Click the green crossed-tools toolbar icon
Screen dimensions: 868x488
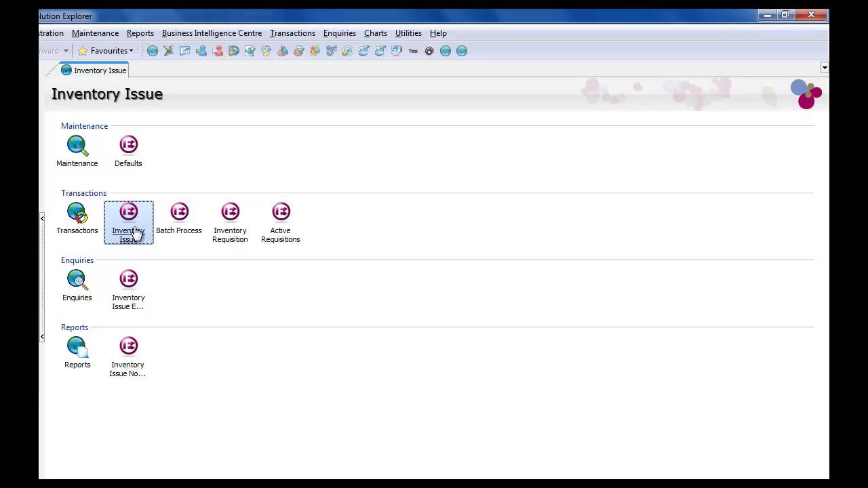pos(169,51)
